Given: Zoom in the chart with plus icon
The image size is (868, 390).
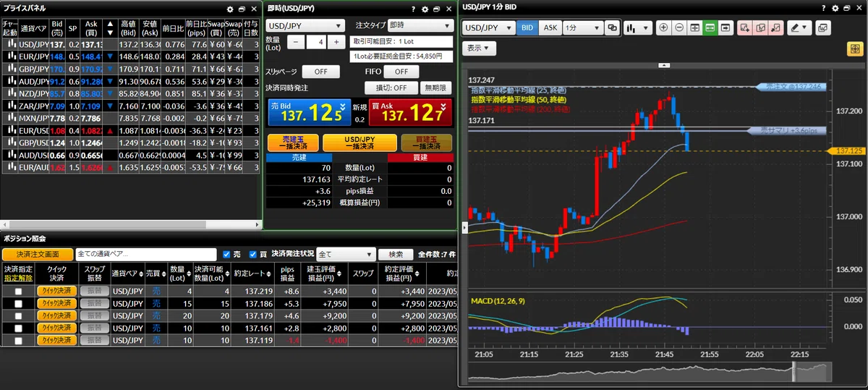Looking at the screenshot, I should [664, 27].
